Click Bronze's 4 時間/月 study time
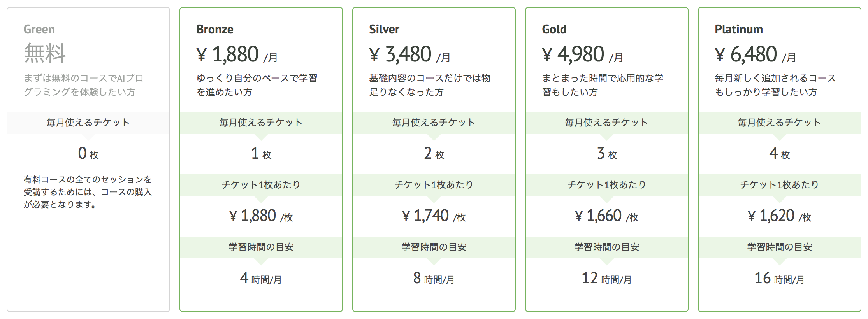 [x=261, y=279]
